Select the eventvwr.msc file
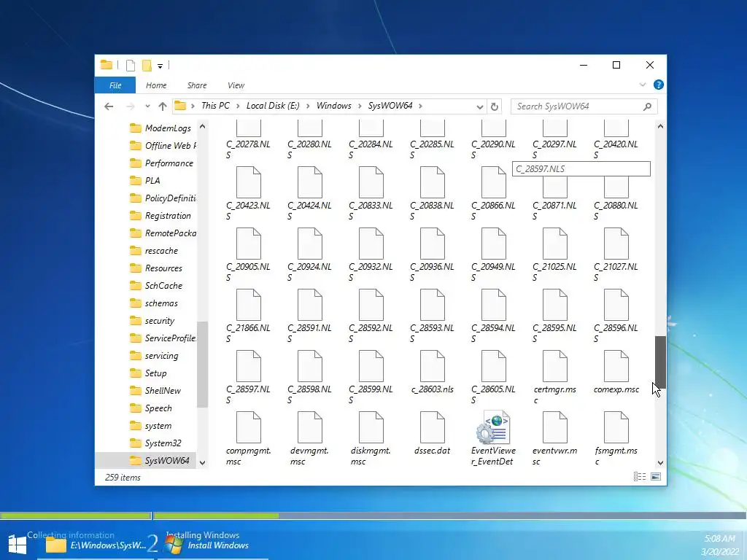The height and width of the screenshot is (560, 747). [x=554, y=439]
